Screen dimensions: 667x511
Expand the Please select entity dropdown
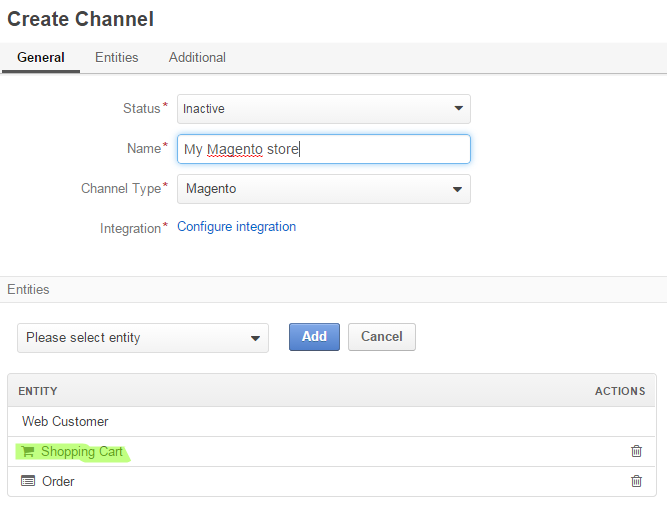[143, 338]
